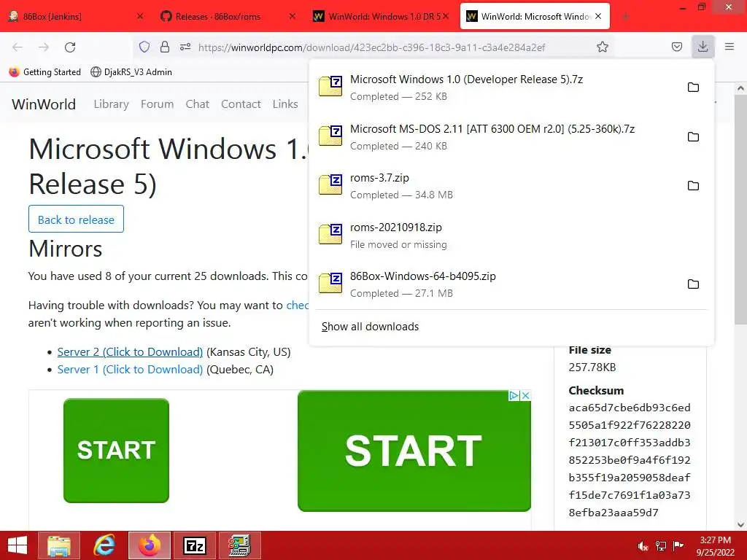Open the 86Box emulator taskbar icon

[239, 545]
